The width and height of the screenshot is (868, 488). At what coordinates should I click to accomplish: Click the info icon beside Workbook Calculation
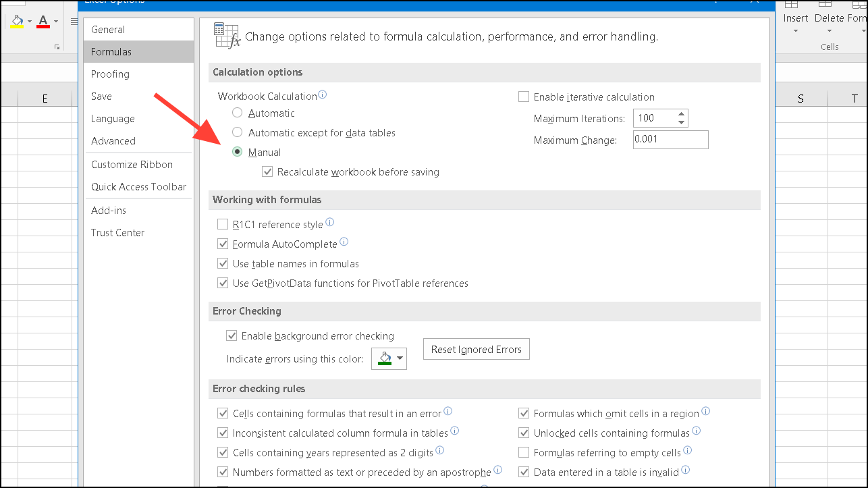tap(323, 94)
